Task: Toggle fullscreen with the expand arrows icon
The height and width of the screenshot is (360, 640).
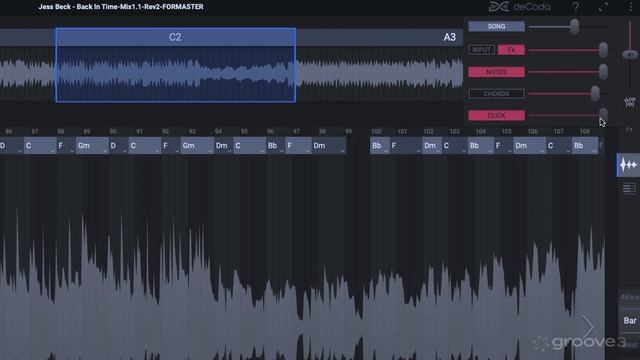Action: coord(603,7)
